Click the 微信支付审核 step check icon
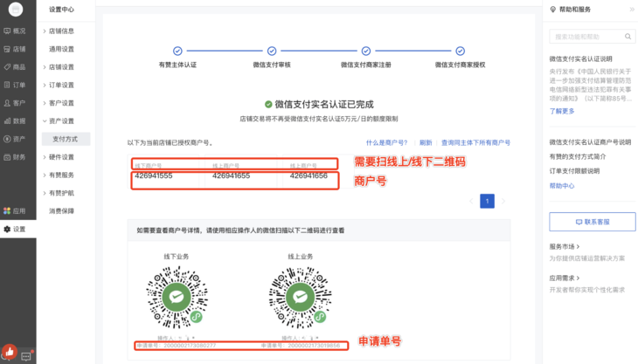Screen dimensions: 638x364 coord(272,51)
